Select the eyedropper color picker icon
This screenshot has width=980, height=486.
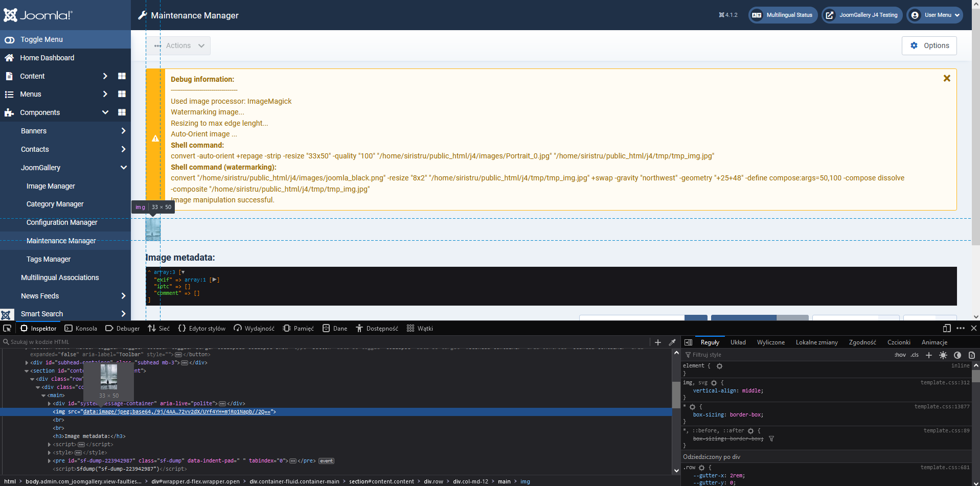point(672,342)
